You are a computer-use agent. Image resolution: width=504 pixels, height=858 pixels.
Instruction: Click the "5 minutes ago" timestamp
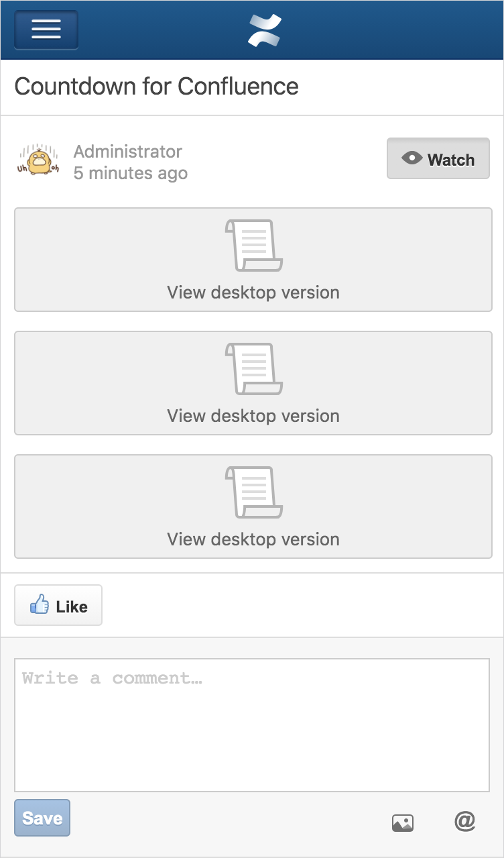130,173
